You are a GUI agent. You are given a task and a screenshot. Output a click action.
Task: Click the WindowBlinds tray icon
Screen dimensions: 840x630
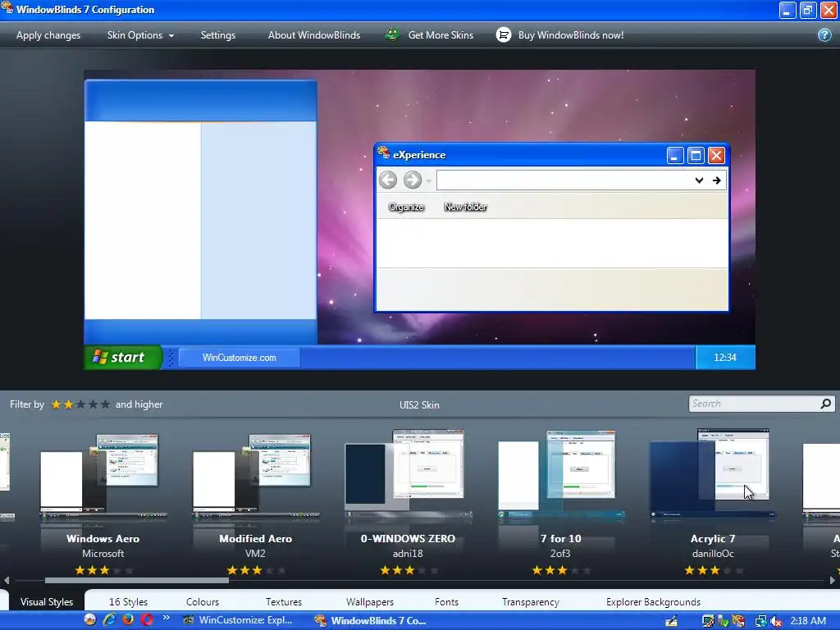738,621
